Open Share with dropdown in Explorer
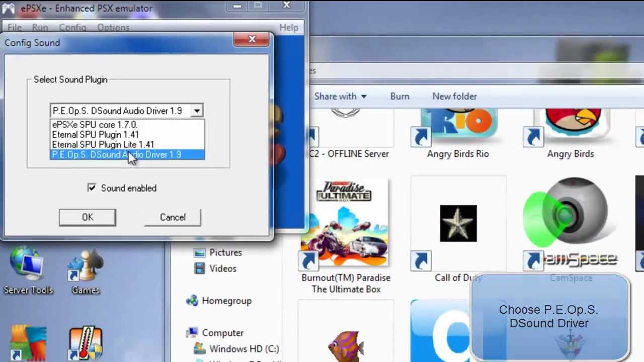This screenshot has height=362, width=644. (x=341, y=96)
